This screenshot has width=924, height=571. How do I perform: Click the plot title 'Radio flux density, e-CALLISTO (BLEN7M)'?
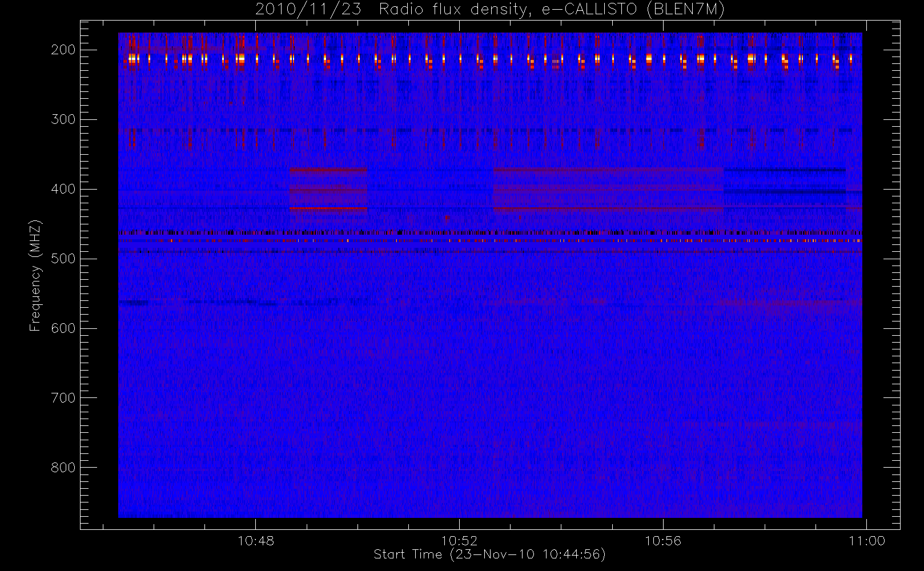pyautogui.click(x=552, y=10)
